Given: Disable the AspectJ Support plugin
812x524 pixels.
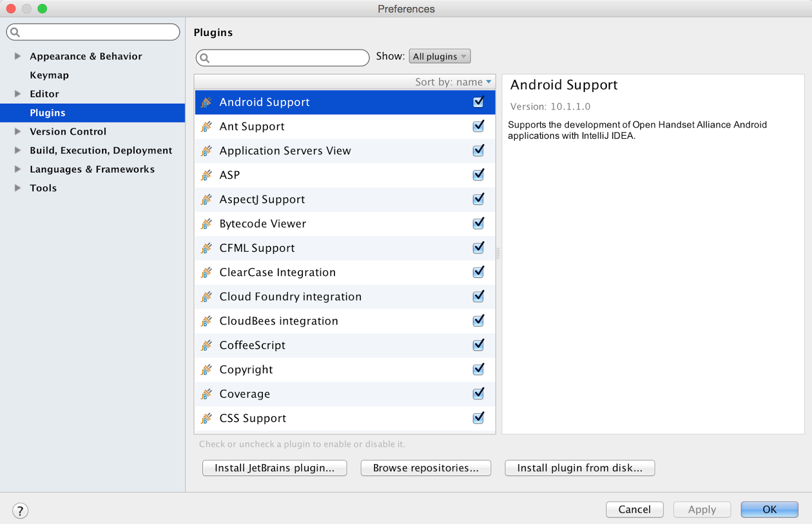Looking at the screenshot, I should [x=478, y=199].
